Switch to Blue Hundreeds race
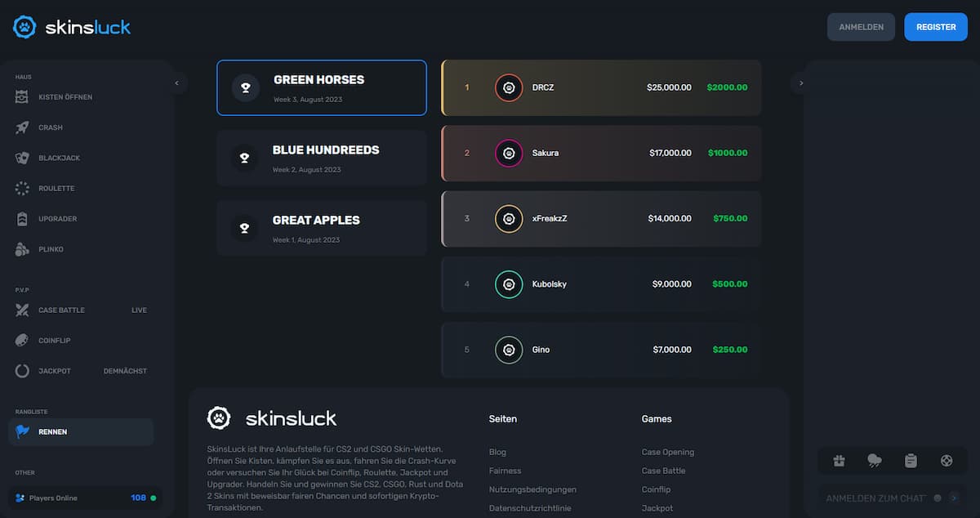The width and height of the screenshot is (980, 518). click(x=322, y=158)
